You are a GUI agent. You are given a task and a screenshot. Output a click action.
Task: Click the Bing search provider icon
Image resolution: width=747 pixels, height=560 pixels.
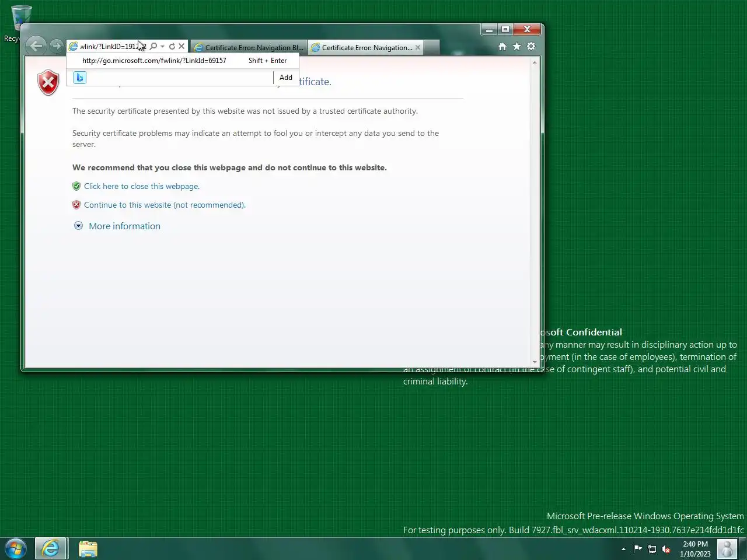[x=80, y=78]
